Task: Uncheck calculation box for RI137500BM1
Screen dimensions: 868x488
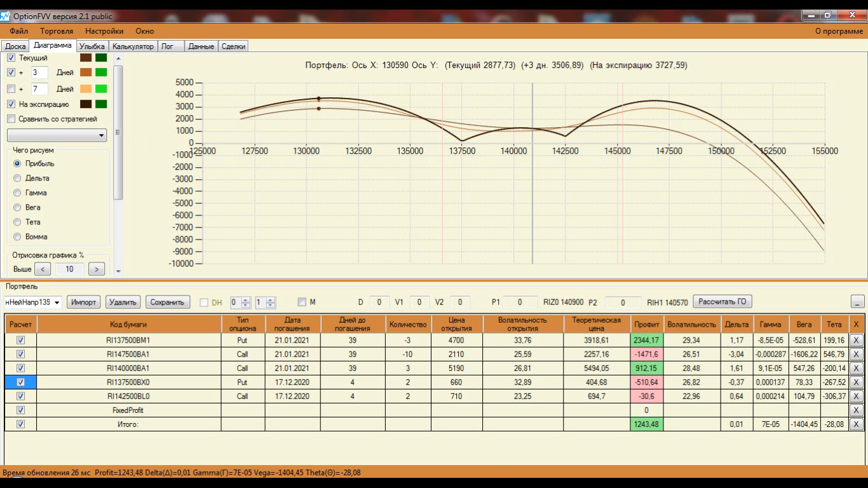Action: click(x=20, y=340)
